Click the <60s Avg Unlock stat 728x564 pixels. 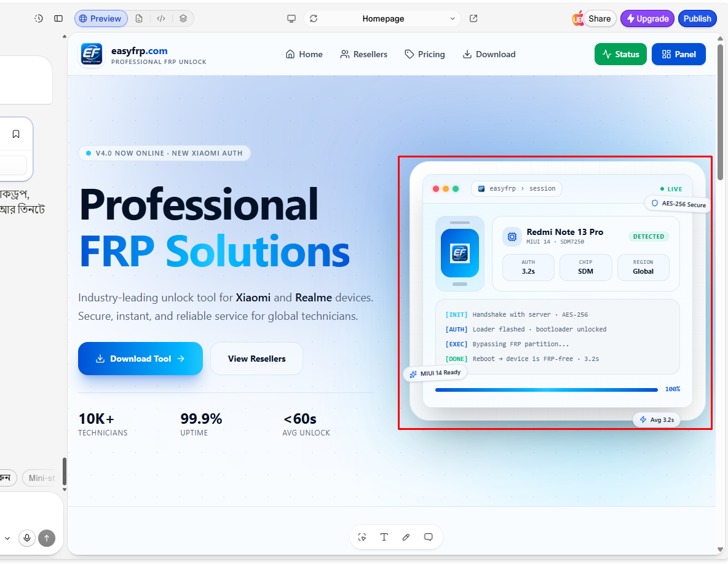click(x=306, y=424)
